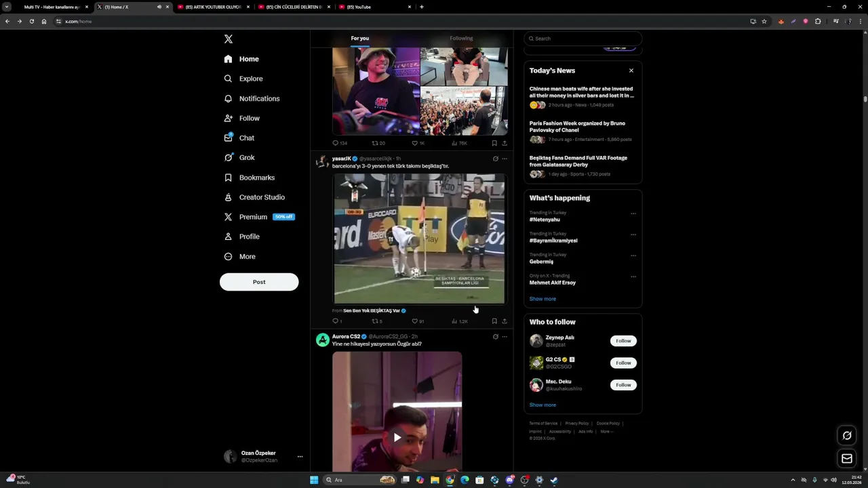
Task: Open options for #Netenyahu trend
Action: [x=633, y=213]
